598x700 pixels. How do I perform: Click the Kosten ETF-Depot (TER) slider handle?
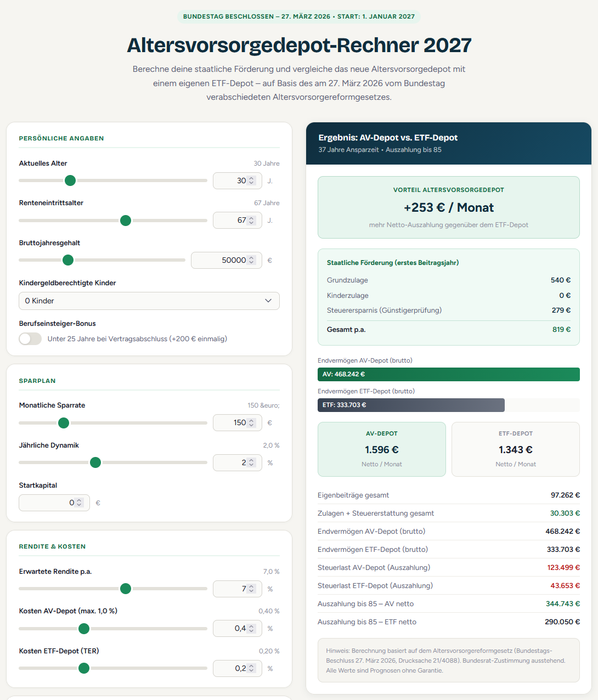click(84, 668)
